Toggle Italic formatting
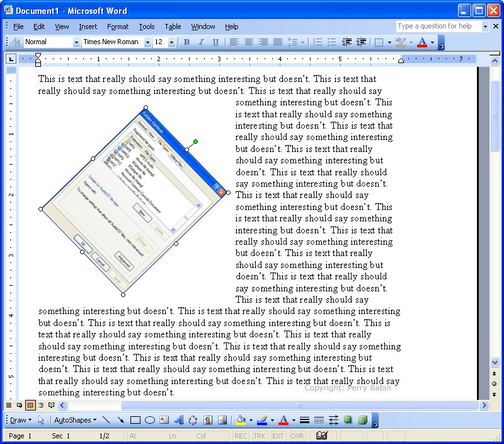This screenshot has width=504, height=444. click(201, 42)
